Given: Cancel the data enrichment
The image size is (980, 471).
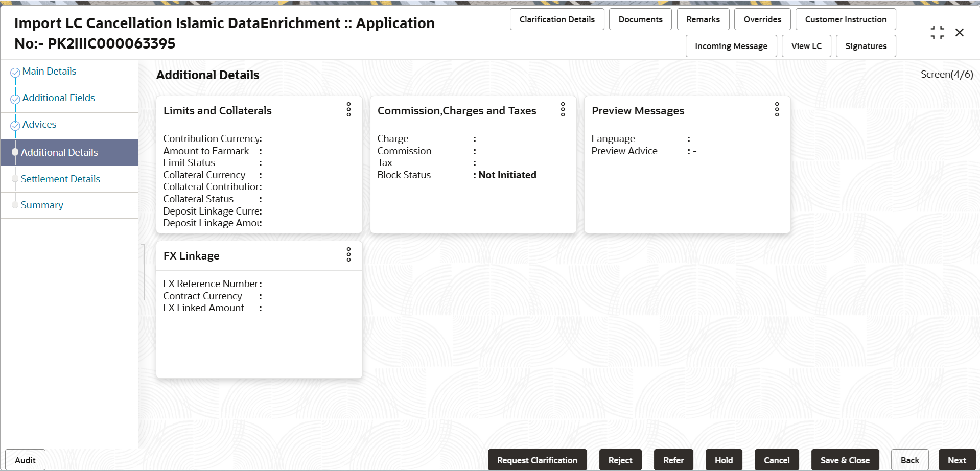Looking at the screenshot, I should click(x=777, y=460).
